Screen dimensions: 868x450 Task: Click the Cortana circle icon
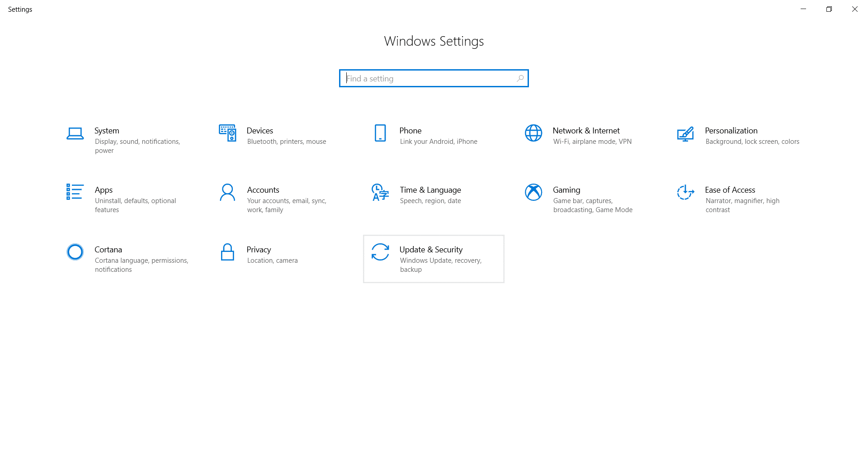(75, 252)
